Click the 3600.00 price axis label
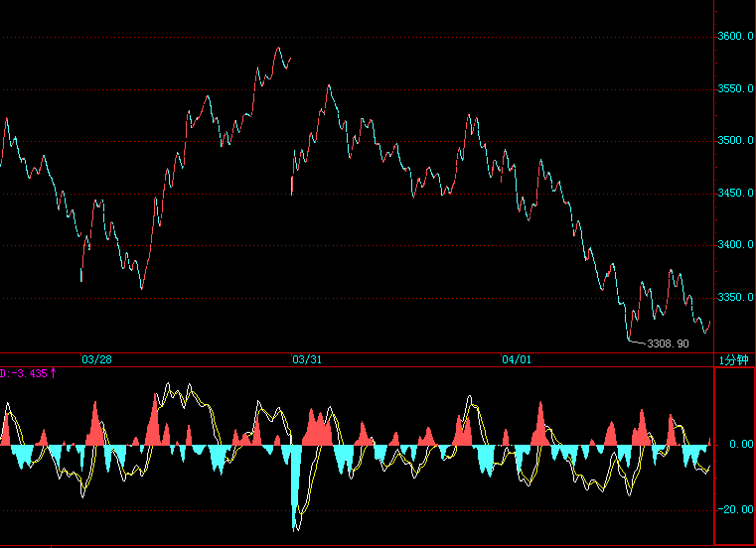The height and width of the screenshot is (548, 756). pos(736,37)
